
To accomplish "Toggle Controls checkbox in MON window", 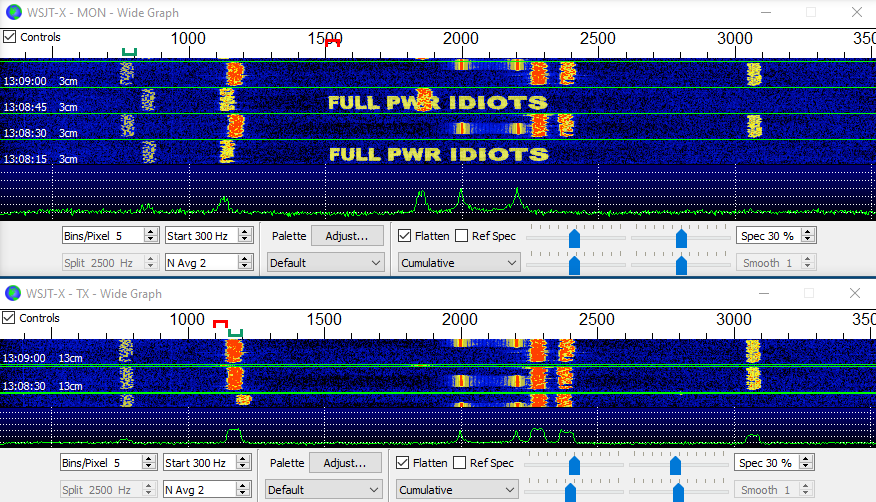I will [10, 37].
